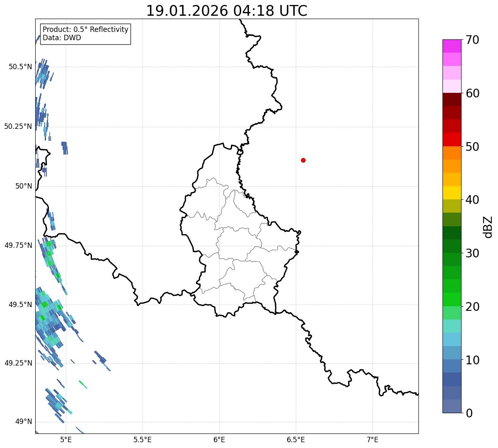Click the magenta top colorbar segment
Image resolution: width=498 pixels, height=448 pixels.
[452, 46]
